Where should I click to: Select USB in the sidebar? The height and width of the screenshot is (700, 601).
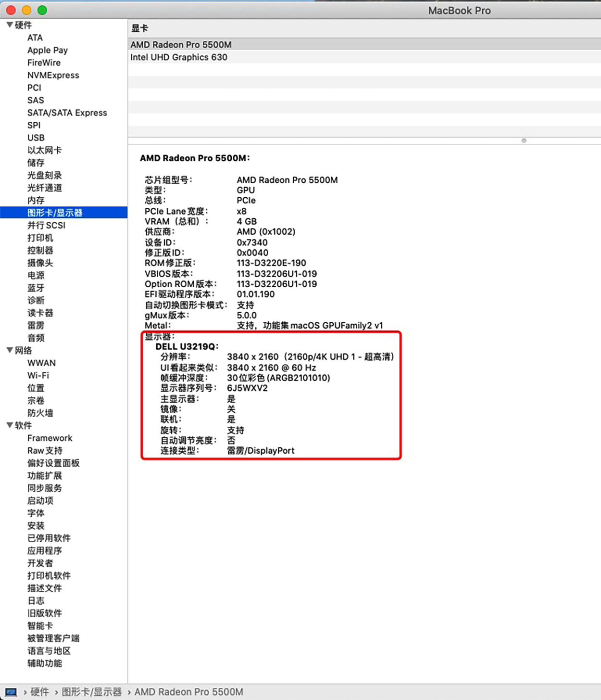36,138
